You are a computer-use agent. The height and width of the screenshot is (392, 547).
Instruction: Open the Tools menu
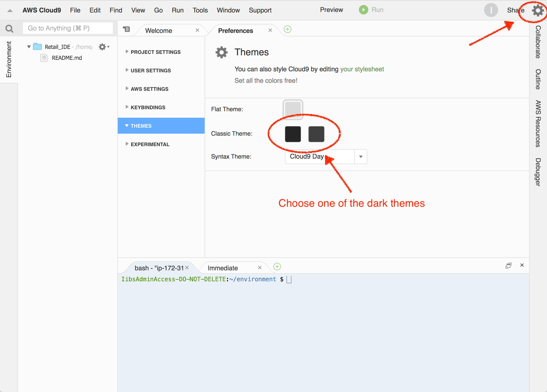(200, 10)
